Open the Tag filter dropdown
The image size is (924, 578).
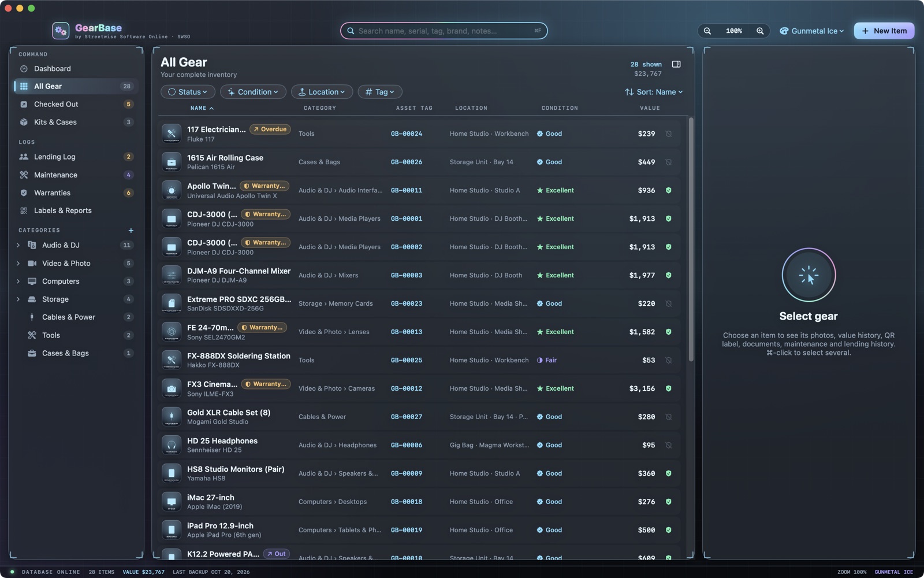[380, 92]
